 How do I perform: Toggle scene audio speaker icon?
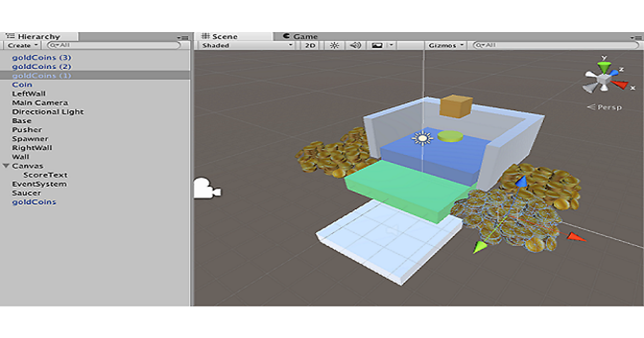(x=355, y=46)
